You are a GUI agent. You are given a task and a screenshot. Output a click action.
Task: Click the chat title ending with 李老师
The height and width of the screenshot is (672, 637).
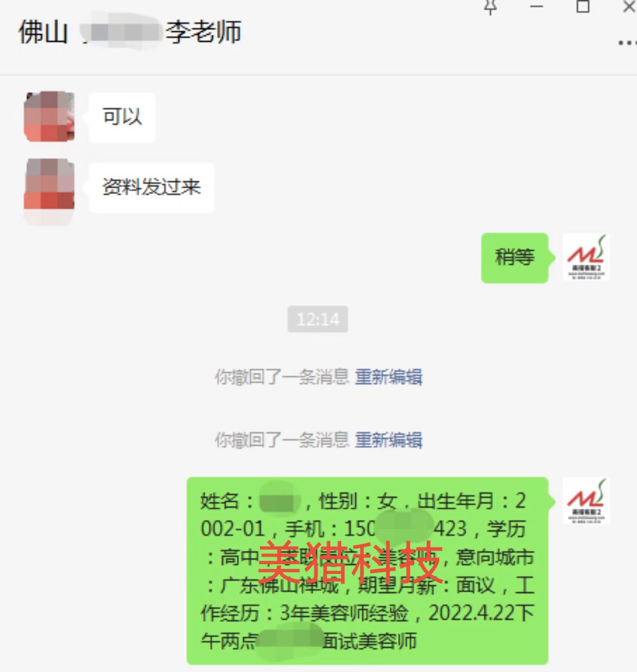pos(130,32)
